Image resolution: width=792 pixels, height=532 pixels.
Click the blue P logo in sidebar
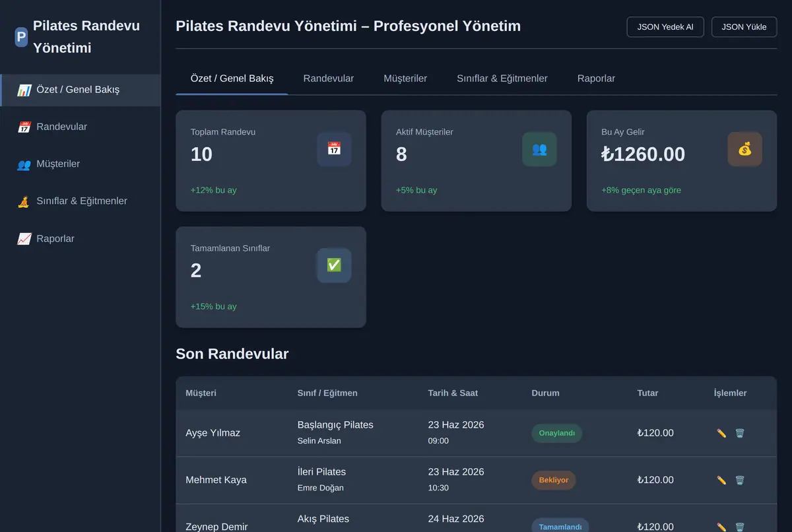pyautogui.click(x=21, y=37)
